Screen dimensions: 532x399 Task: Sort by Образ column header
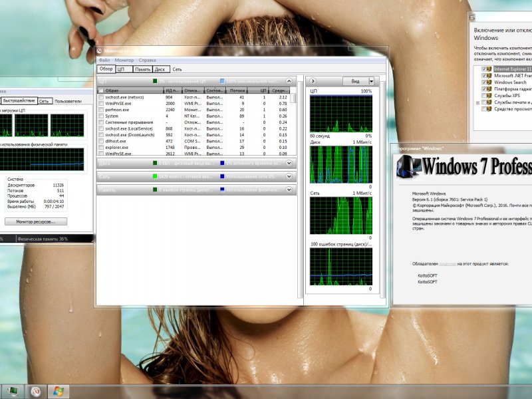[x=130, y=90]
